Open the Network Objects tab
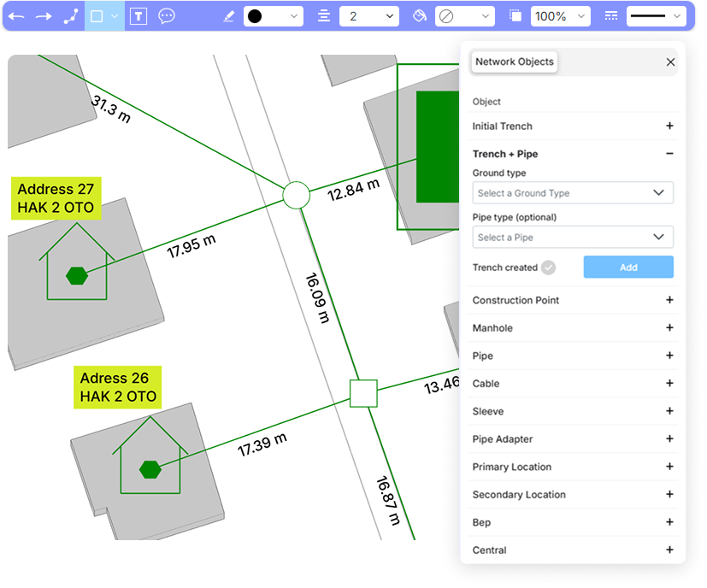The image size is (707, 588). tap(515, 62)
